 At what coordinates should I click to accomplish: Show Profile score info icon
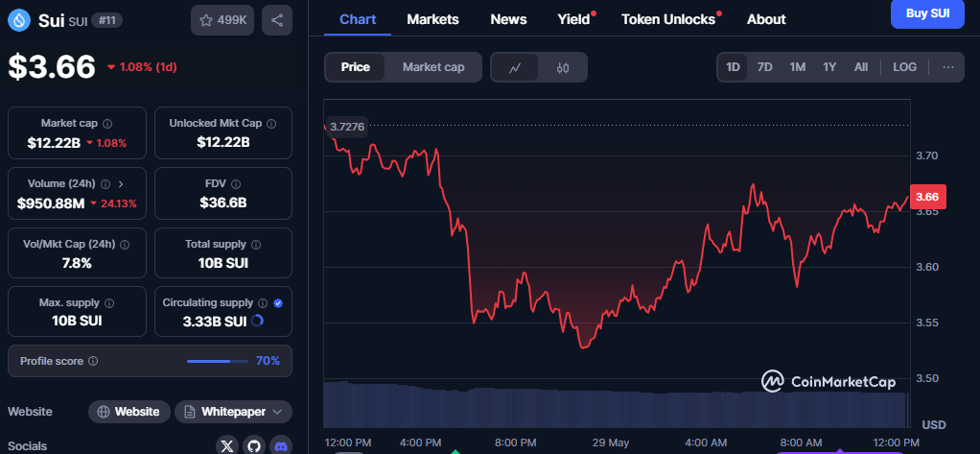point(93,362)
